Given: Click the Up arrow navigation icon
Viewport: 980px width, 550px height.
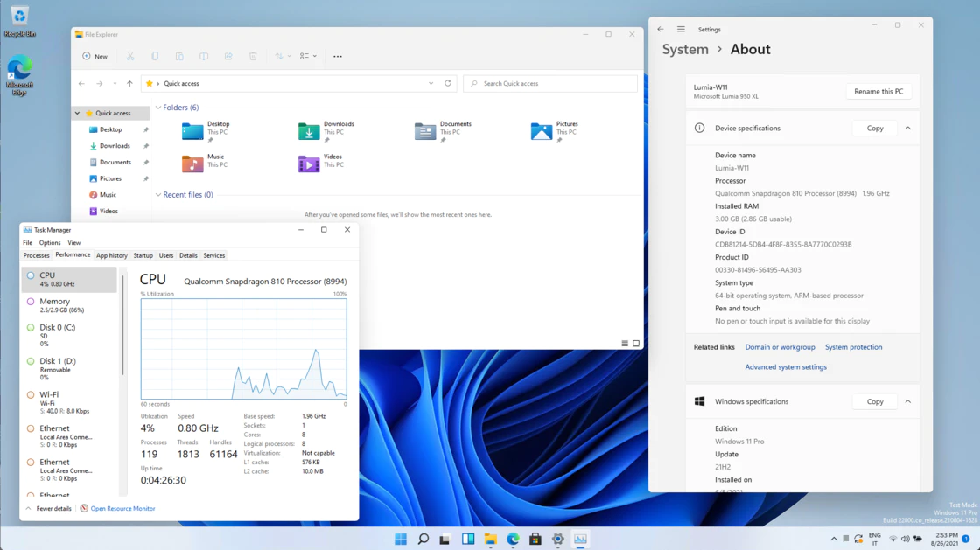Looking at the screenshot, I should coord(129,83).
